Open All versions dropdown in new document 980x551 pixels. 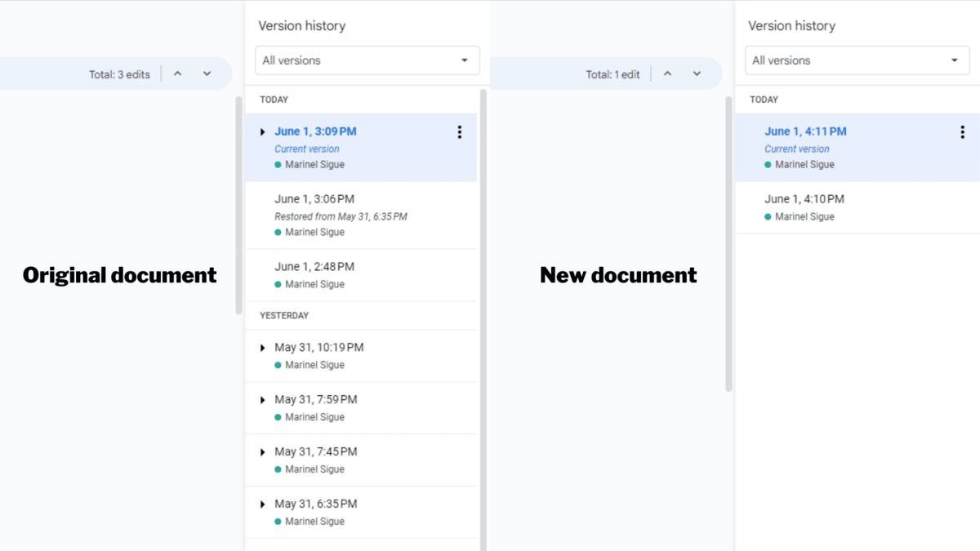click(x=857, y=60)
